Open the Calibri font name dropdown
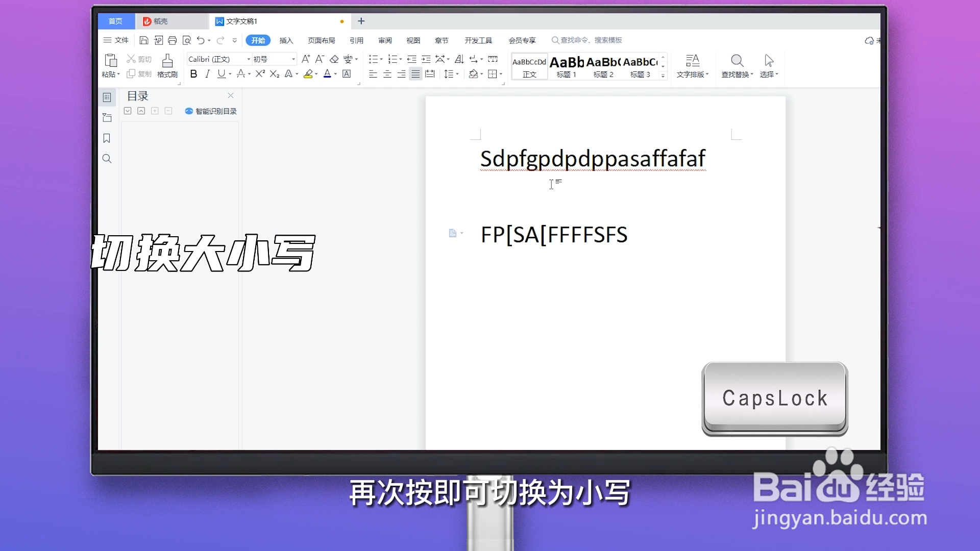Viewport: 980px width, 551px height. pos(249,59)
